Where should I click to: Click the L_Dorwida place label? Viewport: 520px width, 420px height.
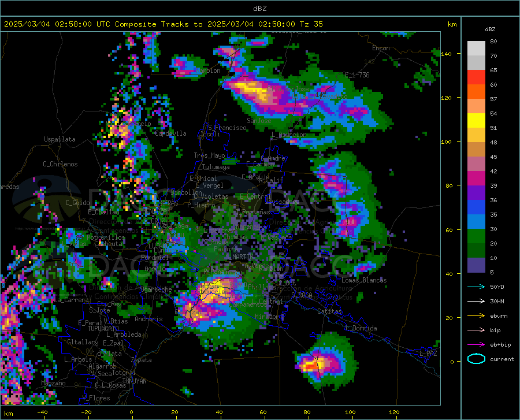(x=361, y=328)
